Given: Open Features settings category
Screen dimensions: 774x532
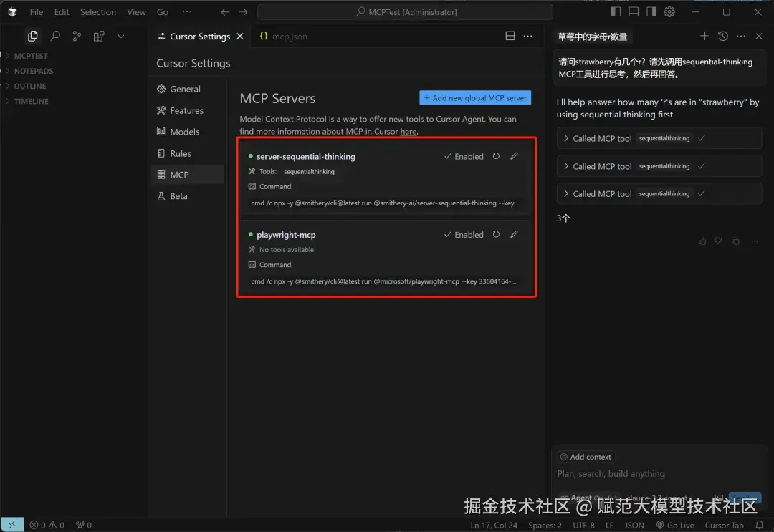Looking at the screenshot, I should [x=188, y=110].
